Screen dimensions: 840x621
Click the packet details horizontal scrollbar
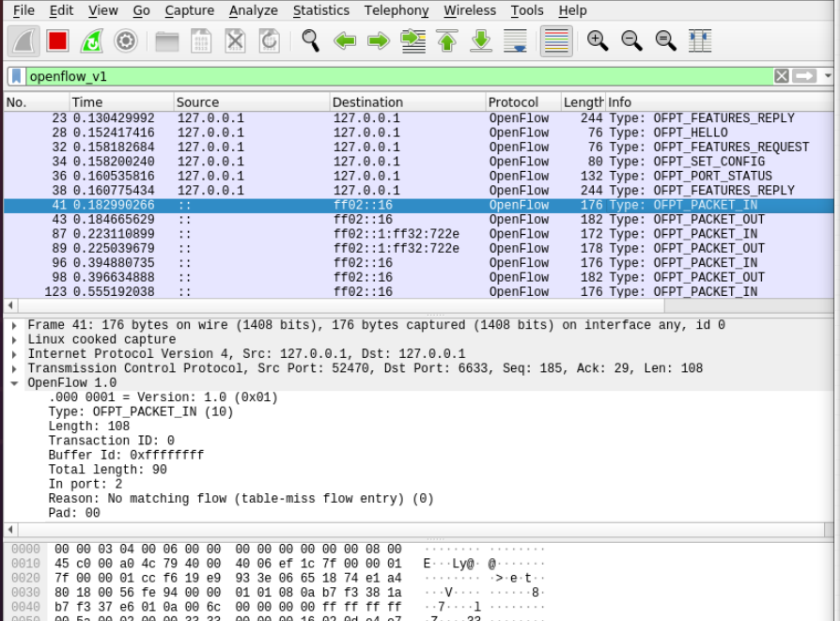(x=421, y=529)
